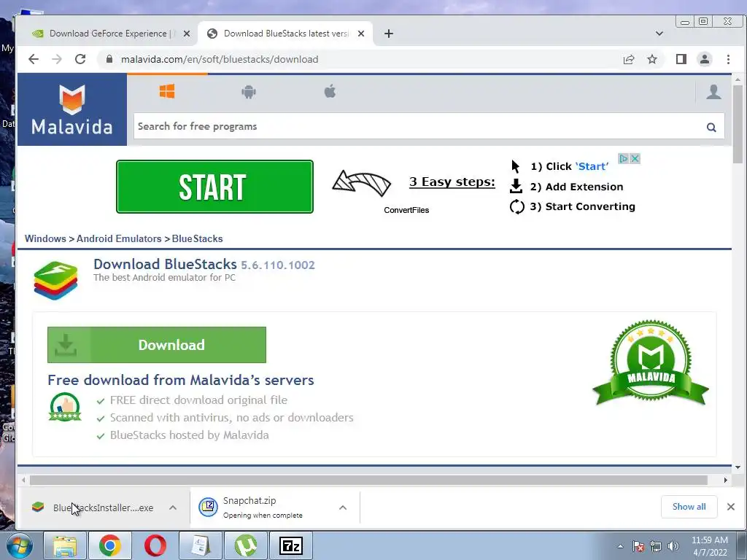Open the Chrome side panel
Viewport: 747px width, 560px height.
pyautogui.click(x=681, y=59)
